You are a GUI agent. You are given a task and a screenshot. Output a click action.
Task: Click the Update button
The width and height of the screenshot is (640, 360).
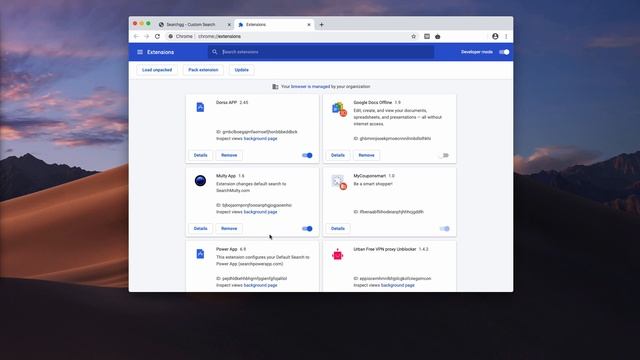click(242, 70)
